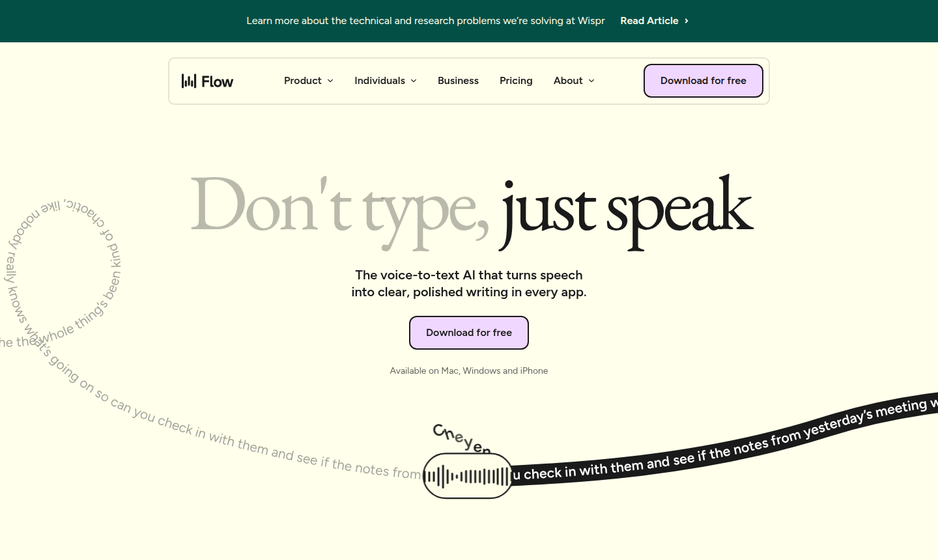Click the audio waveform pill icon

click(467, 476)
